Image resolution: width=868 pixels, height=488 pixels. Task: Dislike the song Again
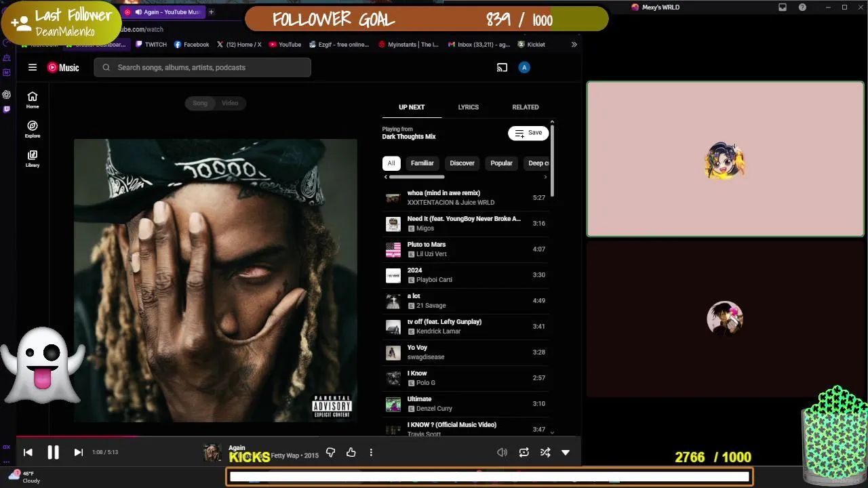330,452
